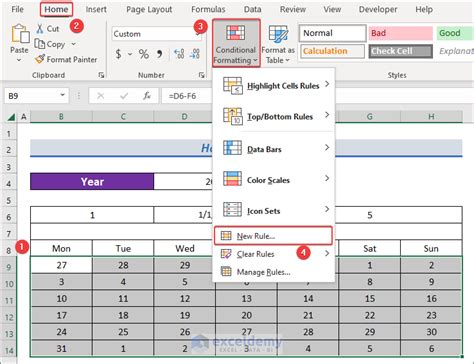Image resolution: width=474 pixels, height=364 pixels.
Task: Apply the Bad cell style
Action: point(401,33)
